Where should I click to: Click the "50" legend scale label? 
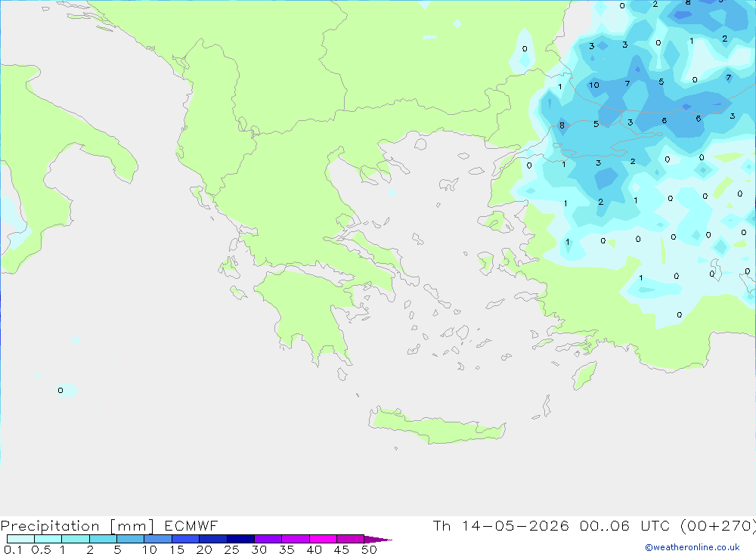pos(370,549)
